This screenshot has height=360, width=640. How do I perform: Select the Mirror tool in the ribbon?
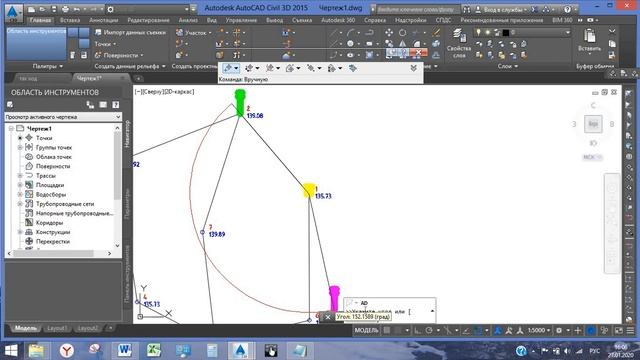coord(402,43)
